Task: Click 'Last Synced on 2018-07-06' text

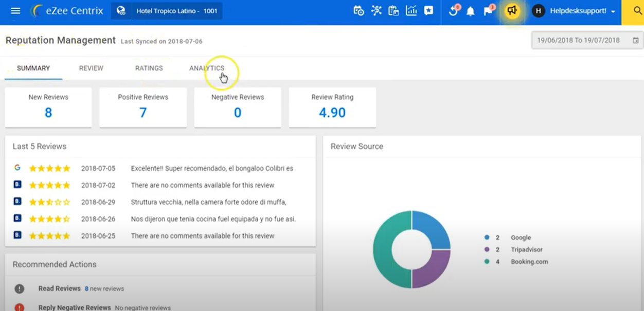Action: coord(162,41)
